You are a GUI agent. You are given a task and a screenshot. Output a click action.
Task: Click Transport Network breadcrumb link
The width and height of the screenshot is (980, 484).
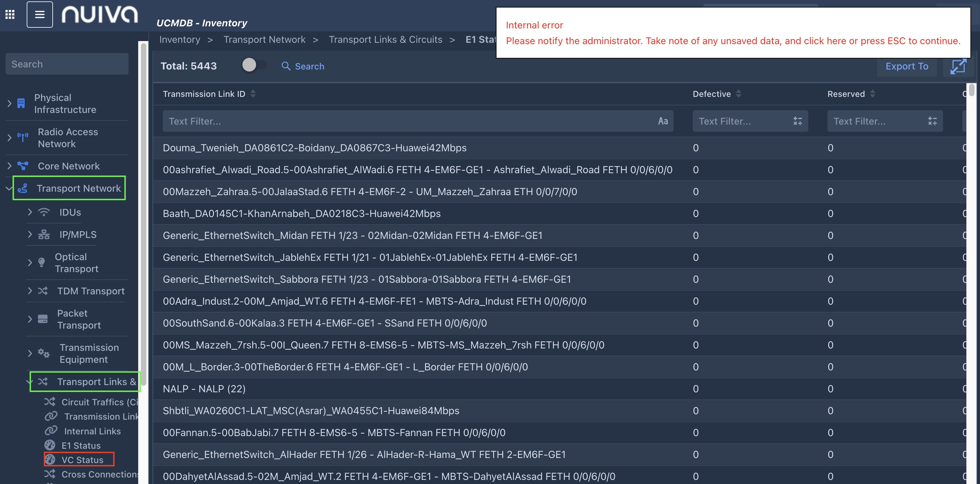[264, 40]
